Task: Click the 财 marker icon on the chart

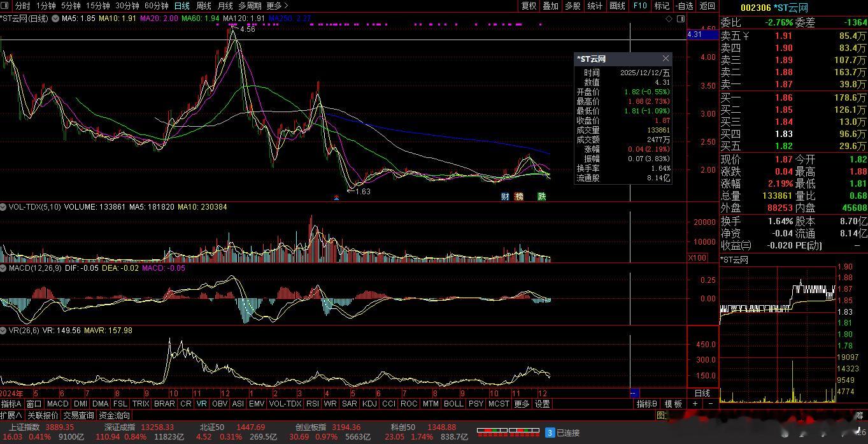Action: coord(505,196)
